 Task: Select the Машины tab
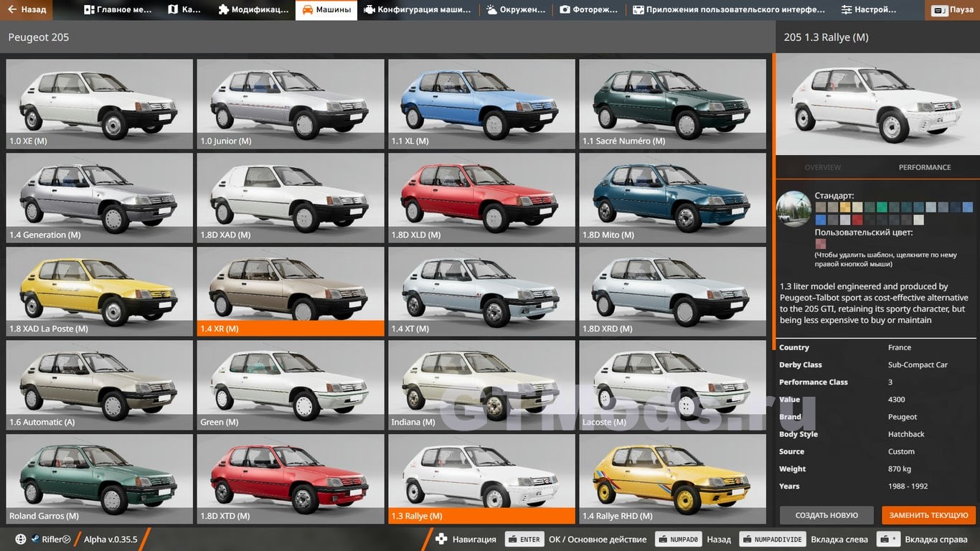(x=326, y=10)
